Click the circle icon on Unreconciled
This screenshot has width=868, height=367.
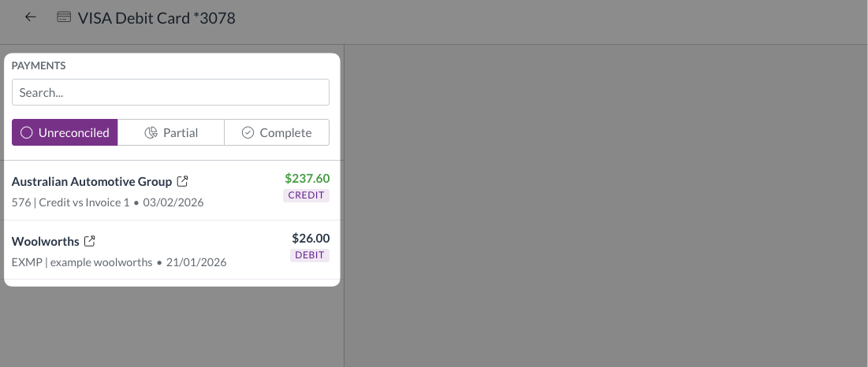coord(26,133)
